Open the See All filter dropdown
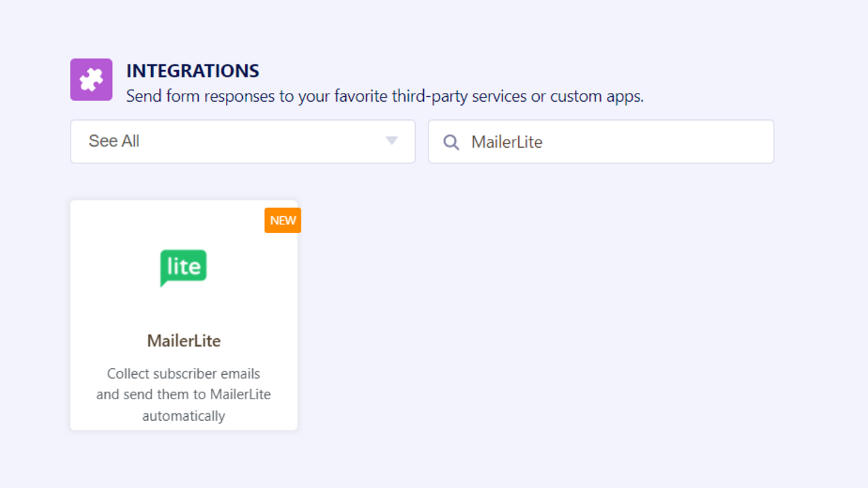868x488 pixels. click(x=243, y=142)
